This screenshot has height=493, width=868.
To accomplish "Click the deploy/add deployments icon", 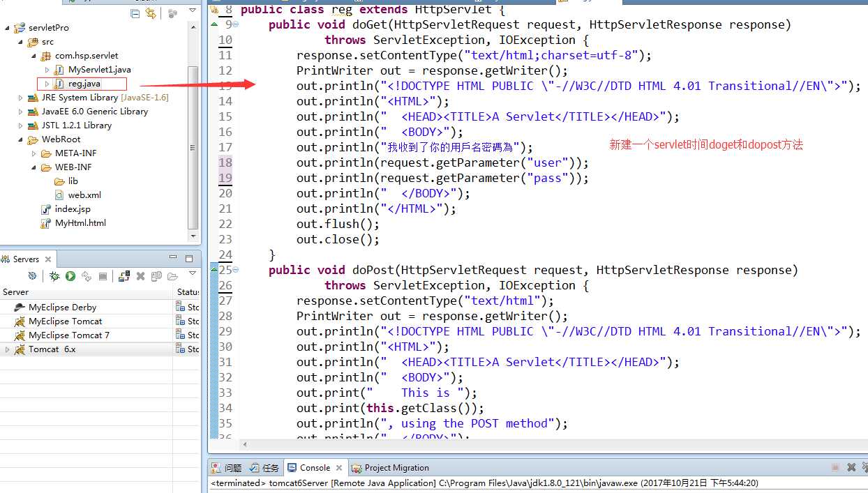I will click(x=124, y=276).
